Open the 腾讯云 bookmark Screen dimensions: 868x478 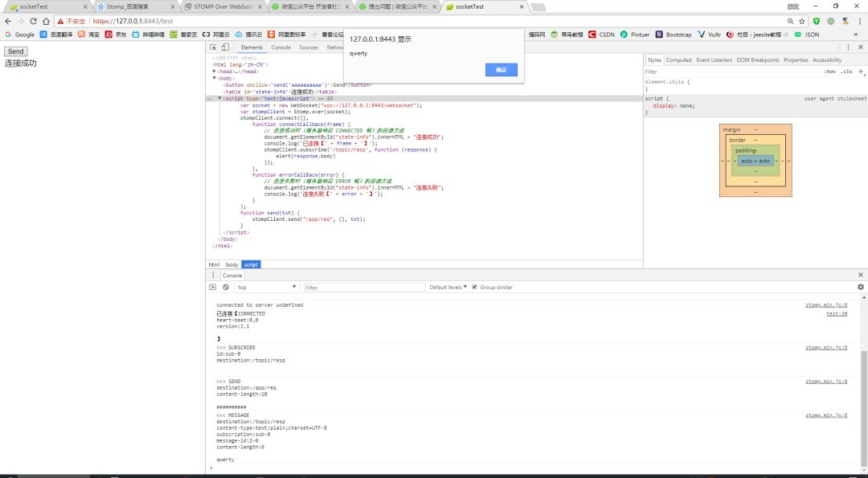pyautogui.click(x=250, y=35)
